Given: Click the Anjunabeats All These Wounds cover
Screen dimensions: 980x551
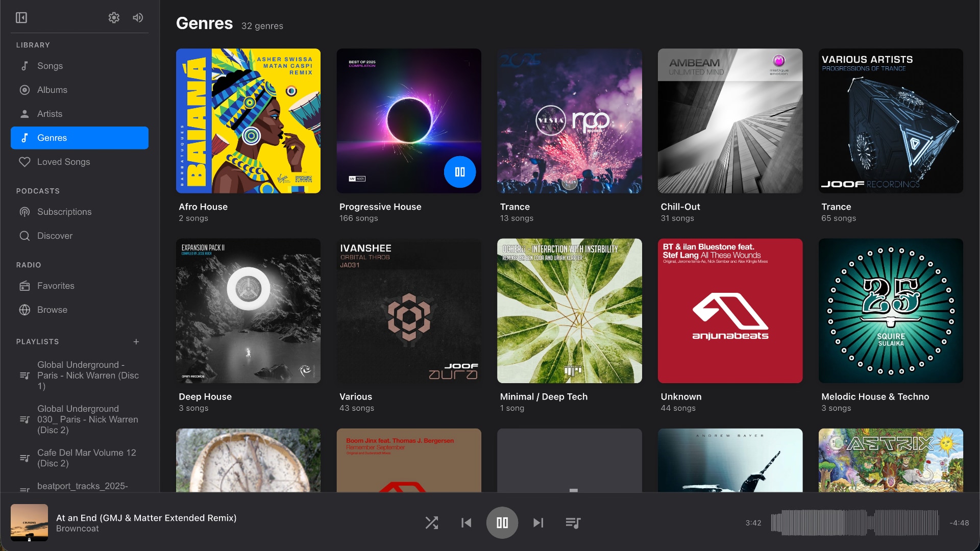Looking at the screenshot, I should point(730,311).
